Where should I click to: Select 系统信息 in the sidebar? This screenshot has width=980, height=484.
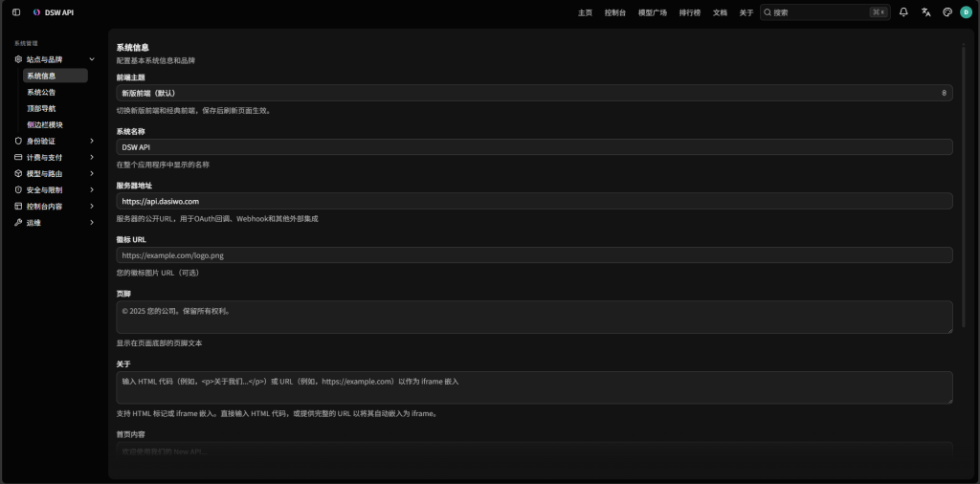click(55, 76)
